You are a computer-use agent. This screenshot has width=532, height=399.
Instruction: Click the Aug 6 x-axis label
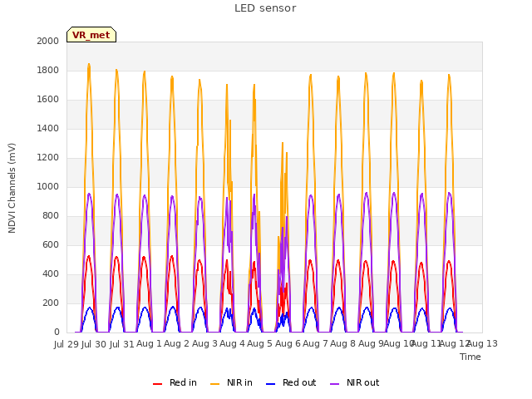pos(288,344)
